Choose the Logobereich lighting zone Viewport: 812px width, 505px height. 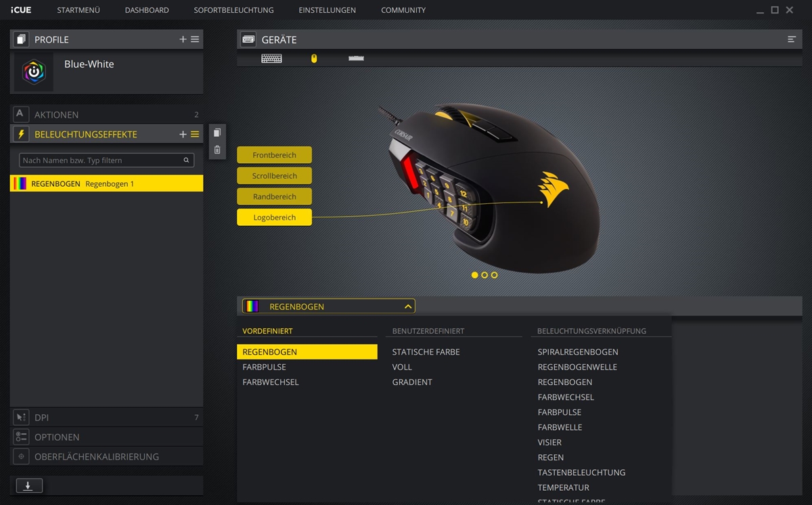[274, 217]
